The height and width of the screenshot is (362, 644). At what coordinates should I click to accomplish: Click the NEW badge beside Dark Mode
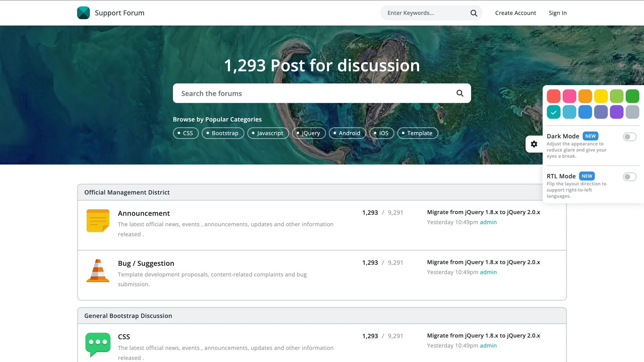(x=590, y=136)
